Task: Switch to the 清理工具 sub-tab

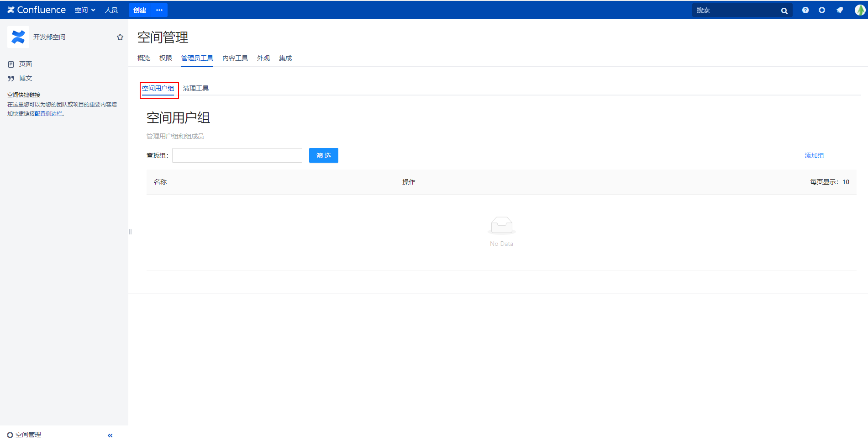Action: click(195, 88)
